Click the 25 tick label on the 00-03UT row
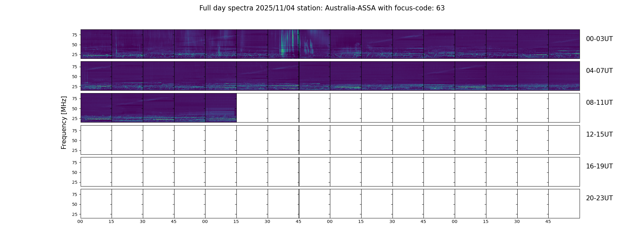644x245 pixels. (75, 55)
